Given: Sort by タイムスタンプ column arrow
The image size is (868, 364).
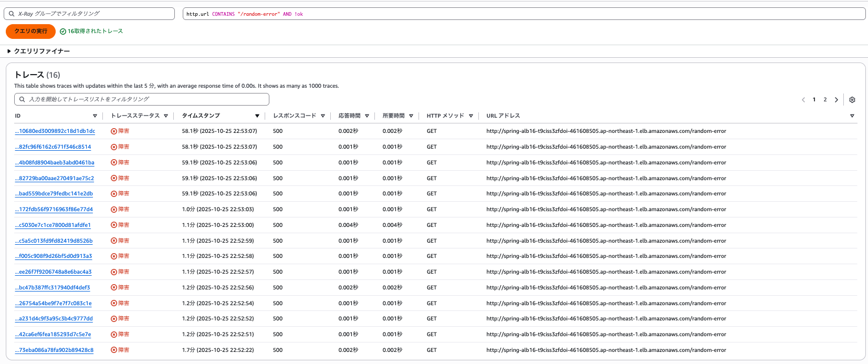Looking at the screenshot, I should pyautogui.click(x=257, y=116).
